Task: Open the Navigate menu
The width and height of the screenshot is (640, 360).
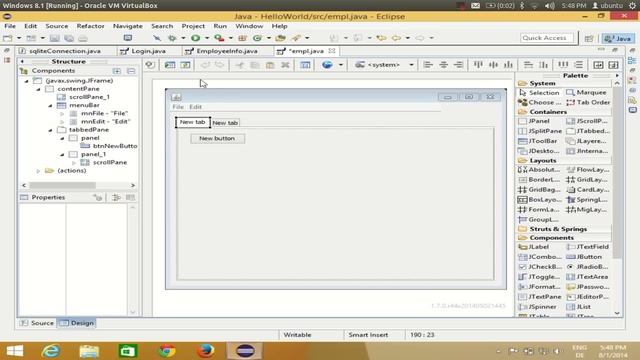Action: (128, 26)
